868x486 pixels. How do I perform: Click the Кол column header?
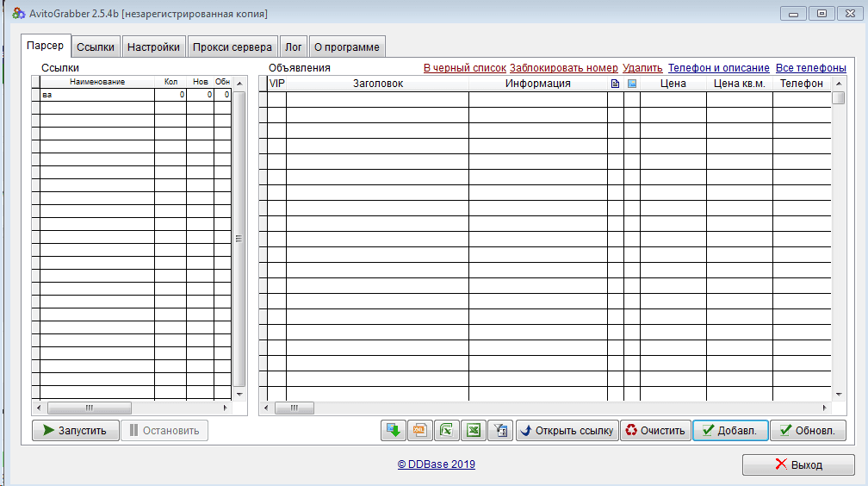[x=170, y=82]
